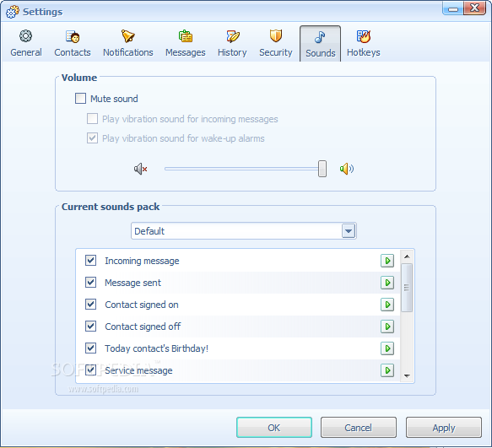
Task: Play the Contact signed on sound
Action: coord(387,305)
